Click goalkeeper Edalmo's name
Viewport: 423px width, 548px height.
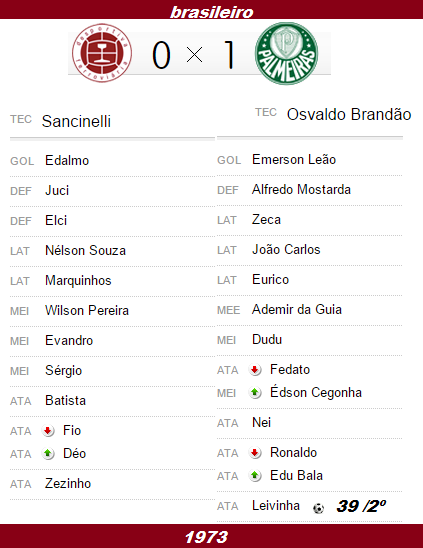pos(67,160)
